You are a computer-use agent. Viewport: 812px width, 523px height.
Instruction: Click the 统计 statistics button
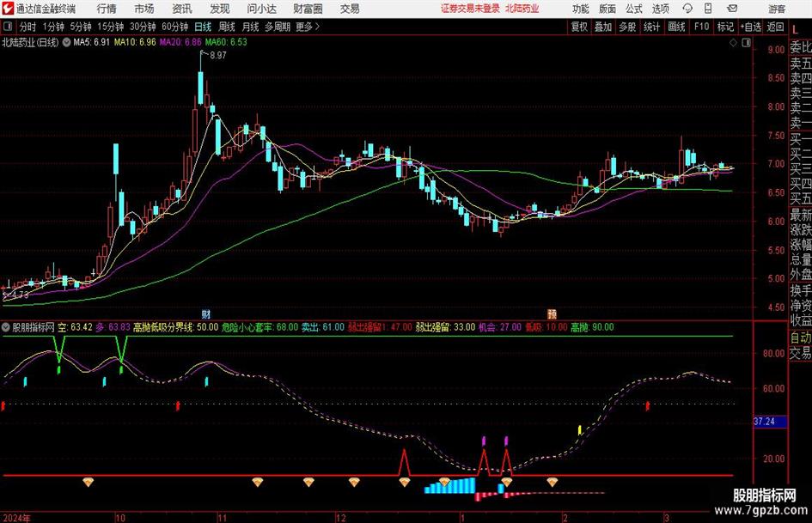652,27
